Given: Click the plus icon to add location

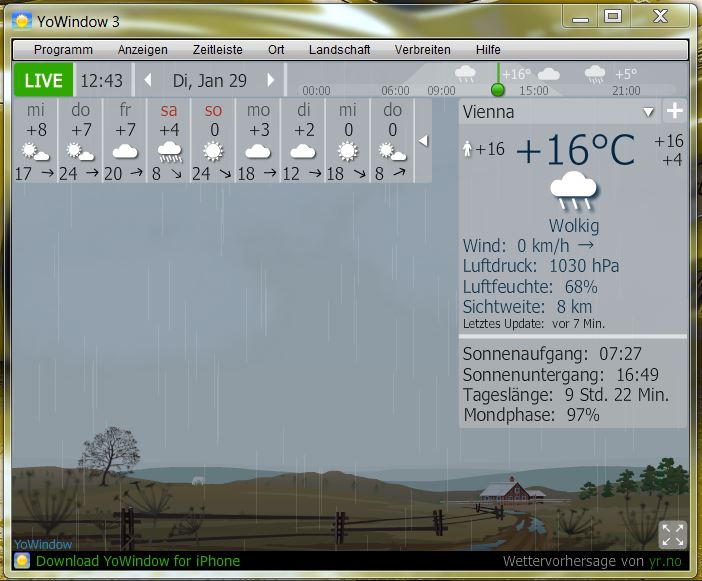Looking at the screenshot, I should click(x=675, y=112).
